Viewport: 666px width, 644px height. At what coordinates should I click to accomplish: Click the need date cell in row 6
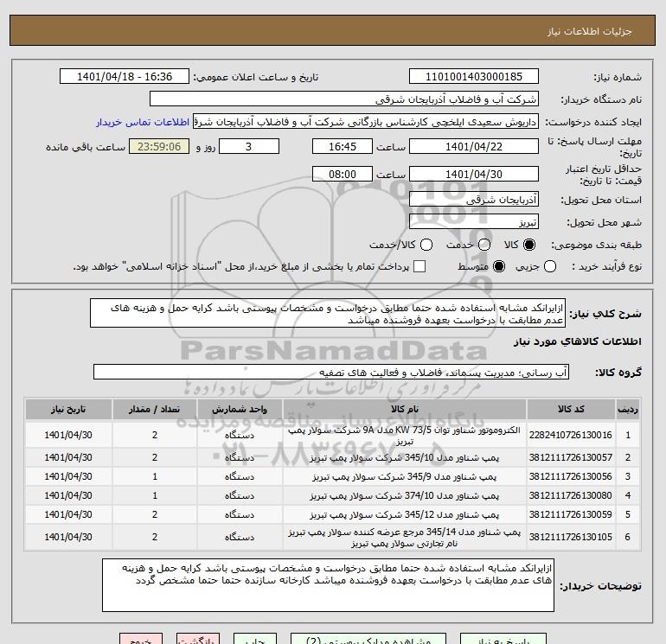pyautogui.click(x=68, y=537)
